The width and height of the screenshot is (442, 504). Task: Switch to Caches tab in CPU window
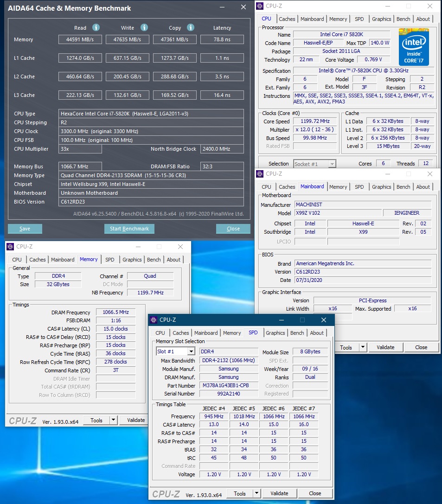pos(287,19)
